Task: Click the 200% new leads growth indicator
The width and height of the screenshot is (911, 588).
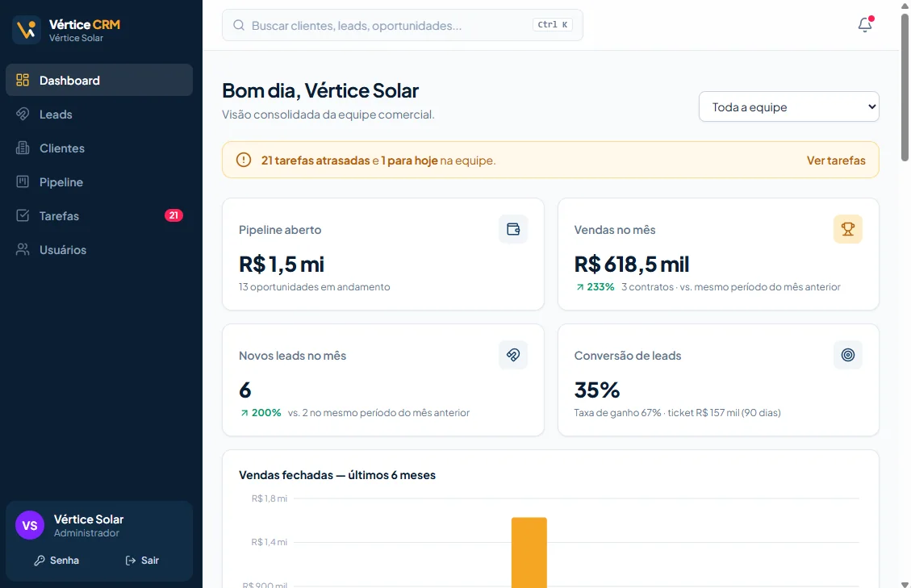Action: click(x=261, y=413)
